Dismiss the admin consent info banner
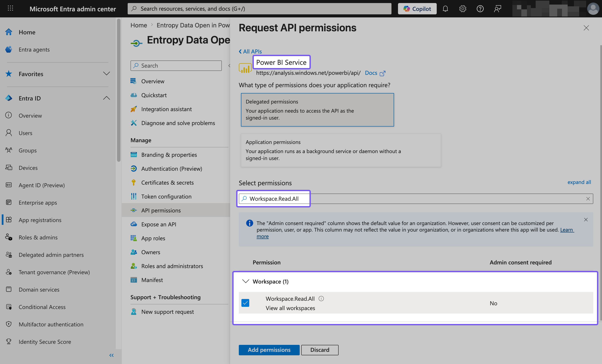Image resolution: width=602 pixels, height=364 pixels. coord(586,219)
